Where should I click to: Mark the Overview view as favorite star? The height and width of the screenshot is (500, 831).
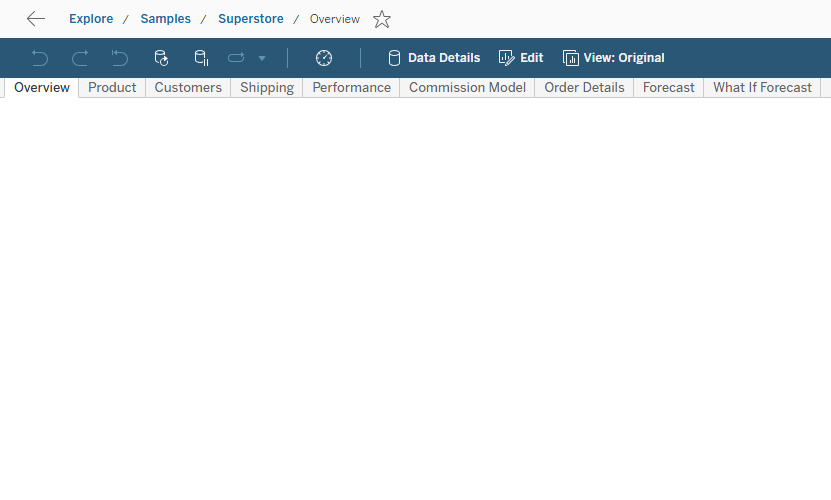pyautogui.click(x=382, y=19)
